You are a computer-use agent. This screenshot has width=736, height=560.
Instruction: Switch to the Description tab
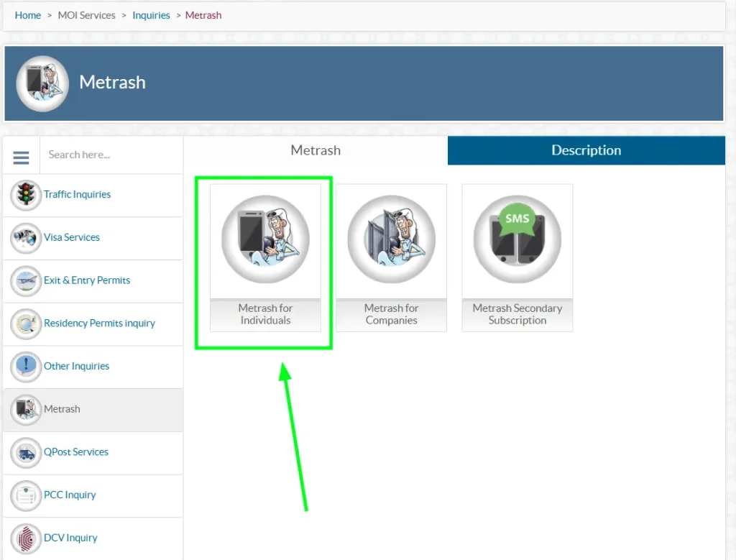coord(586,150)
